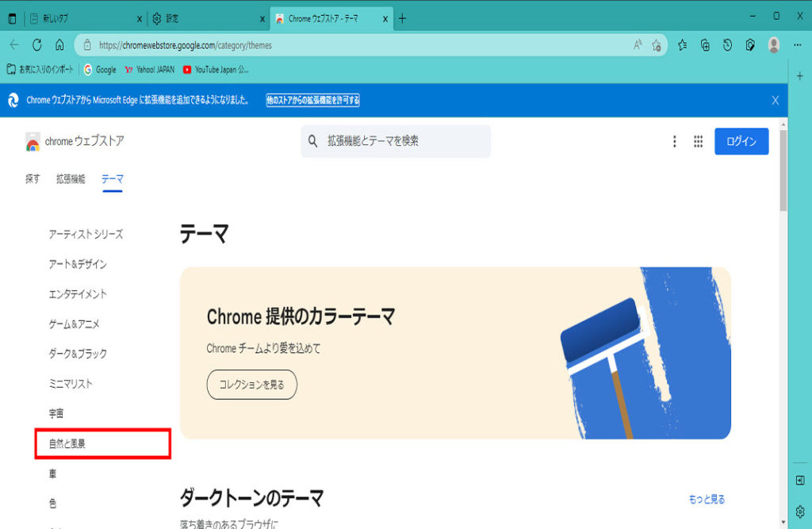Select the 自然と風景 theme category
The width and height of the screenshot is (812, 529).
tap(67, 444)
